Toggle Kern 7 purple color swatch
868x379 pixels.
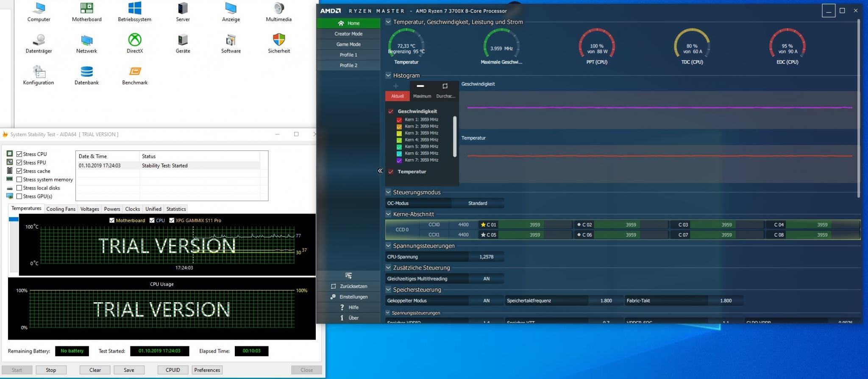tap(399, 161)
